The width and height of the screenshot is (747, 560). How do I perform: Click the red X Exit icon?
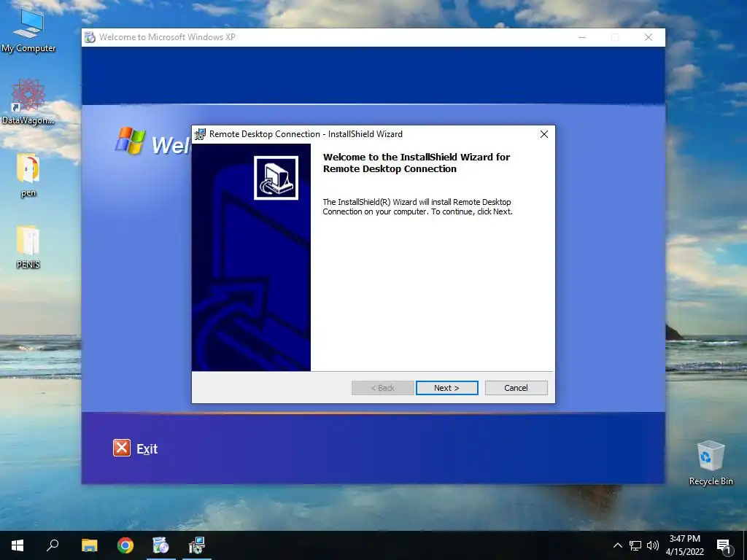coord(122,448)
